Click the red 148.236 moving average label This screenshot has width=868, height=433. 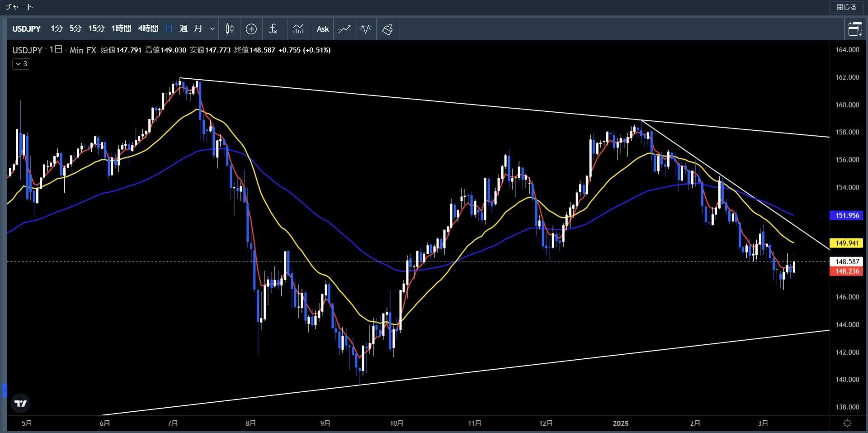pyautogui.click(x=847, y=271)
